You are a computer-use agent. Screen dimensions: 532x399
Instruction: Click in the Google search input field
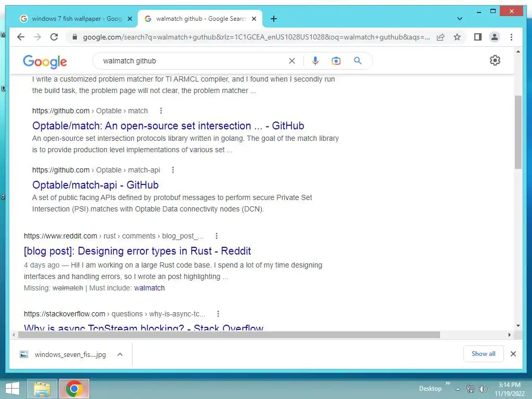click(193, 61)
